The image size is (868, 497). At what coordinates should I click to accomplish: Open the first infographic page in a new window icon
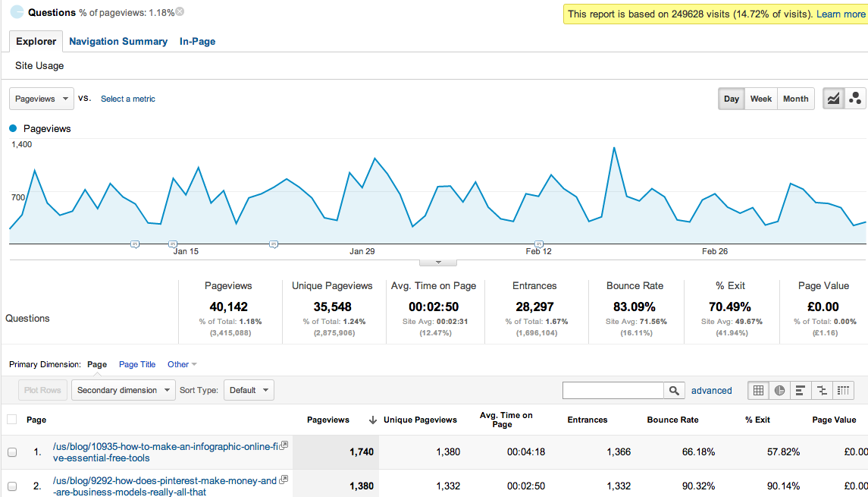(x=284, y=445)
